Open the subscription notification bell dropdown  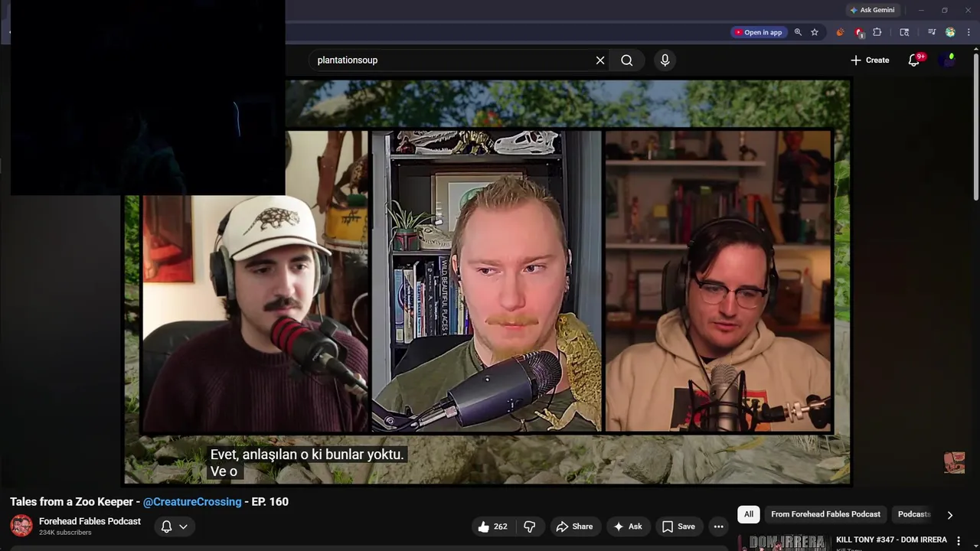(174, 527)
